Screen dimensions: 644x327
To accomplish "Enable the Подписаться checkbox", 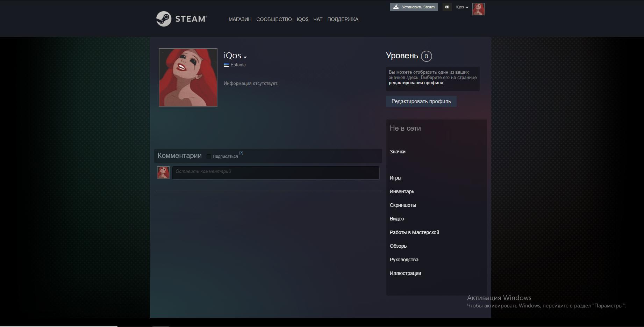I will click(209, 157).
